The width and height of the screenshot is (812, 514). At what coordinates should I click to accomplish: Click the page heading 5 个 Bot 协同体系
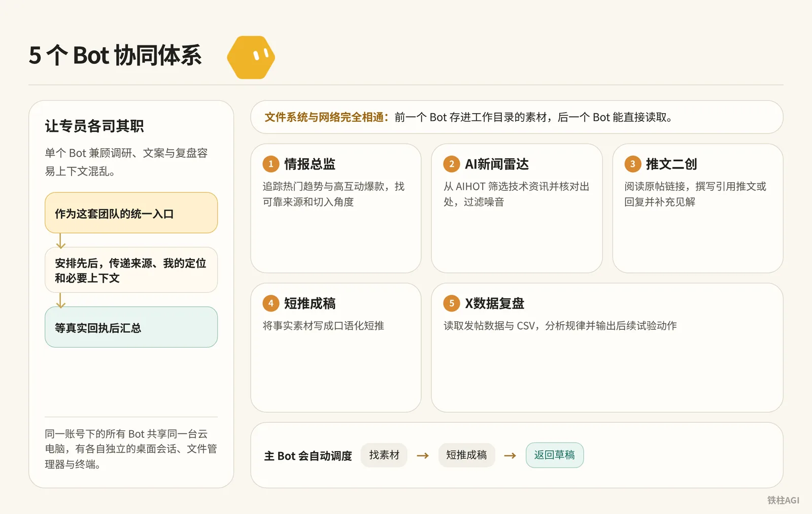coord(115,55)
